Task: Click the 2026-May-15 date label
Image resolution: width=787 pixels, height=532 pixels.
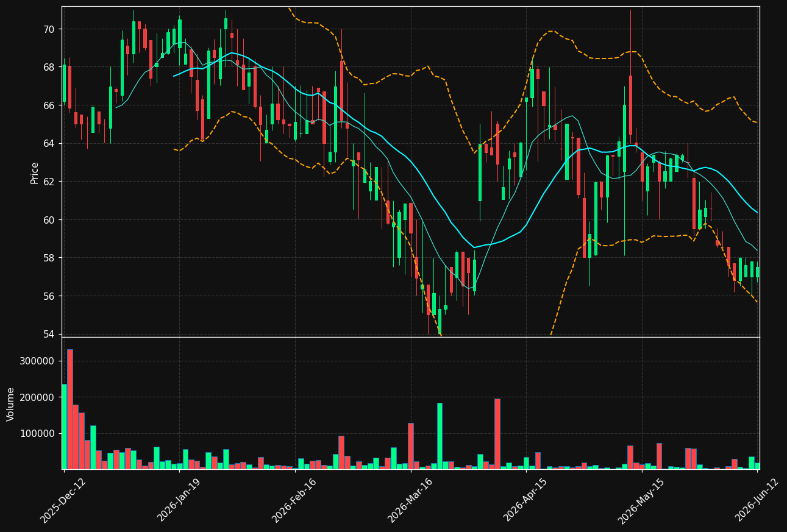Action: click(641, 500)
